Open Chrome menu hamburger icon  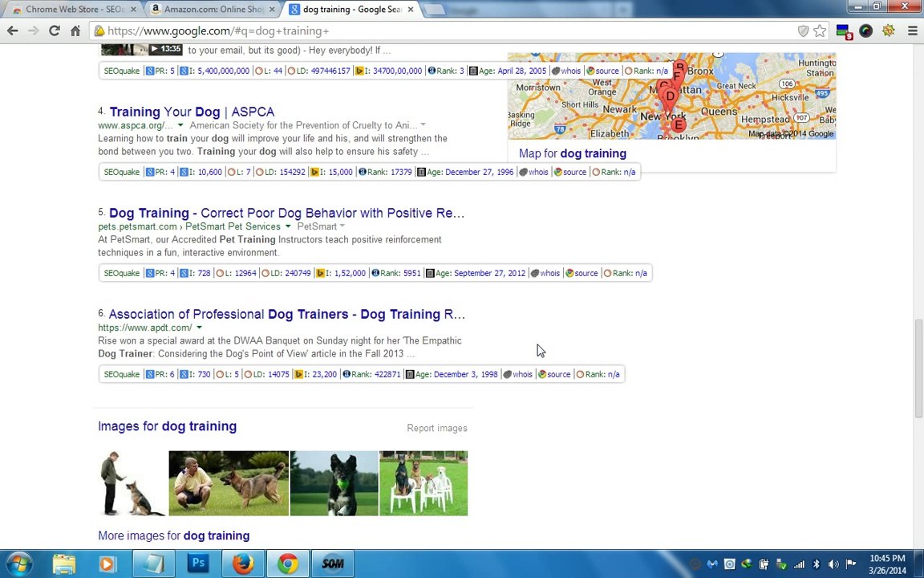[x=912, y=31]
